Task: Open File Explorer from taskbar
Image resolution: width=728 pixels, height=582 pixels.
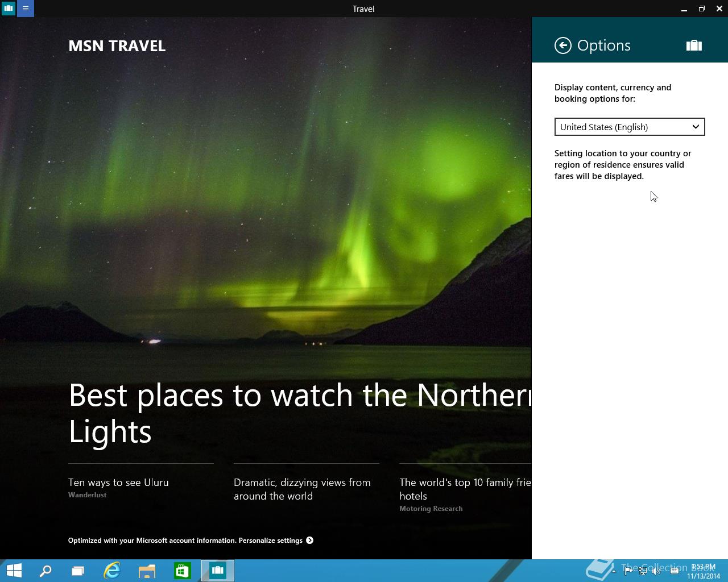Action: [x=147, y=571]
